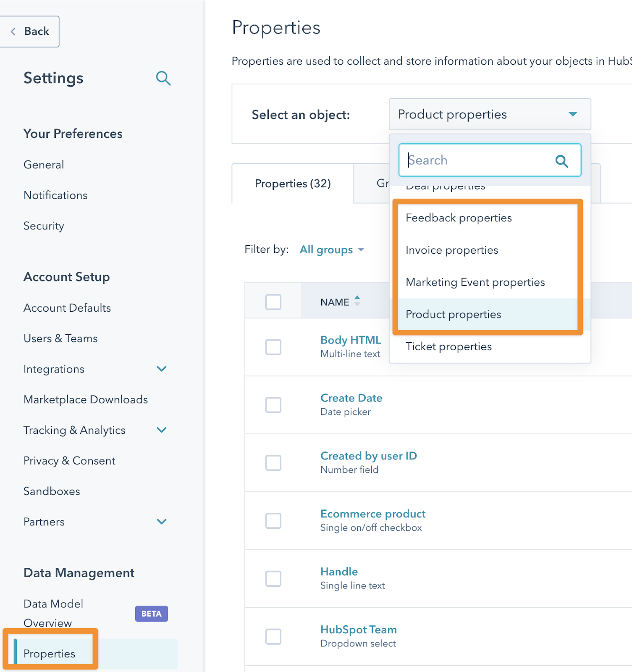Open the Created by user ID property
Viewport: 632px width, 672px height.
pos(368,456)
